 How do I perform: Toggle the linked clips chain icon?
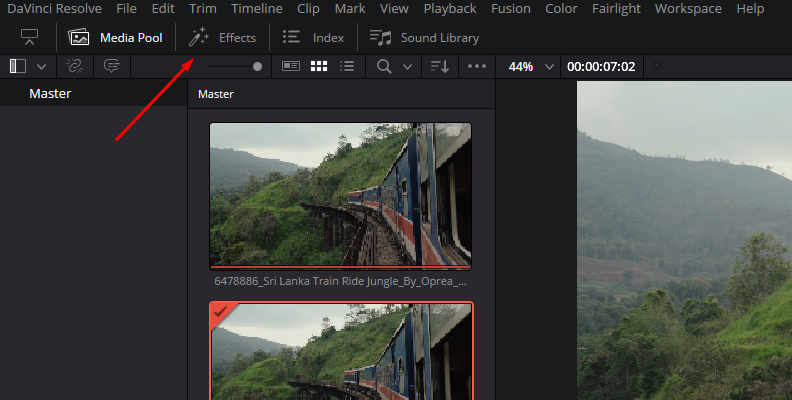(x=74, y=66)
